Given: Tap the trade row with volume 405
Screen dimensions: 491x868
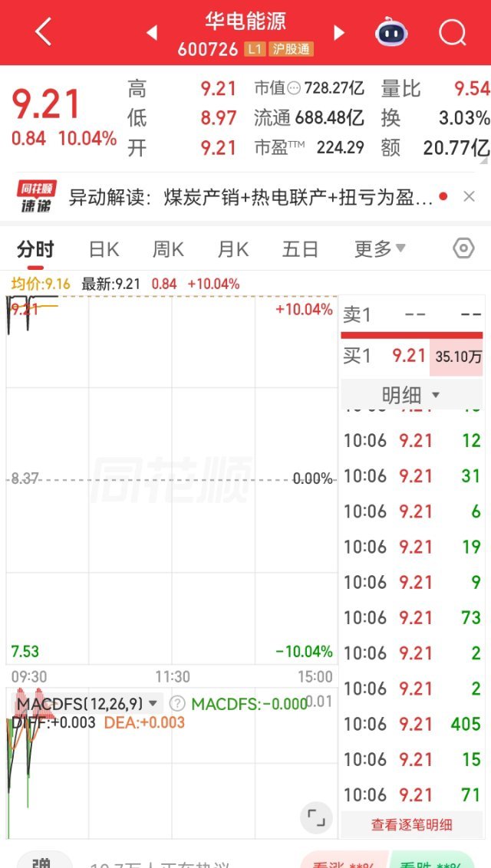Looking at the screenshot, I should pyautogui.click(x=413, y=724).
